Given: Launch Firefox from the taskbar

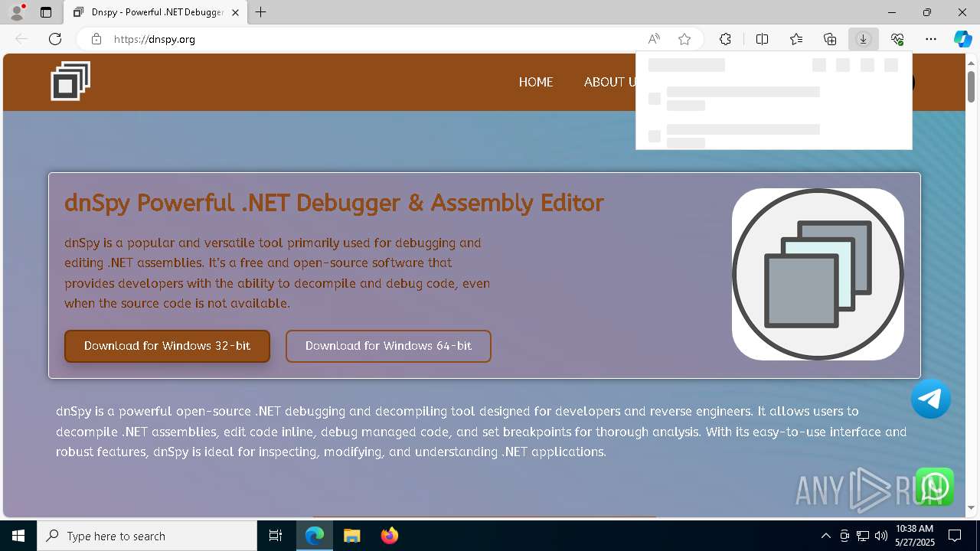Looking at the screenshot, I should point(389,536).
